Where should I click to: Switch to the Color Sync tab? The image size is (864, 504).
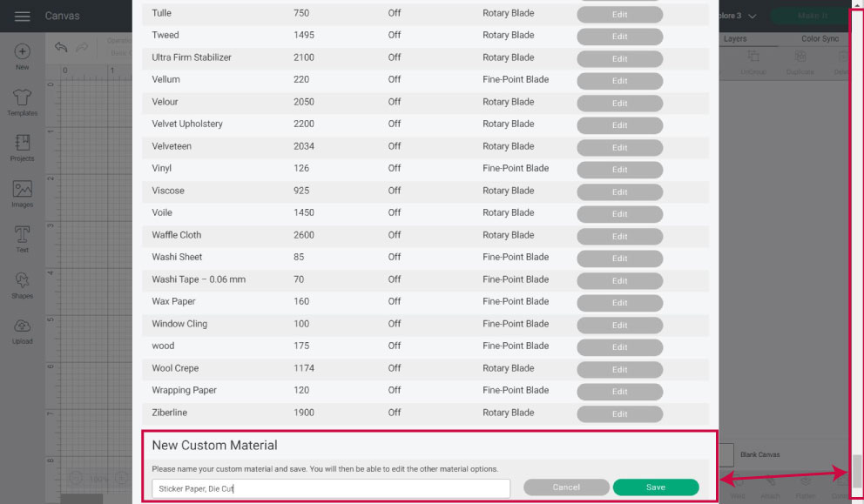coord(819,39)
